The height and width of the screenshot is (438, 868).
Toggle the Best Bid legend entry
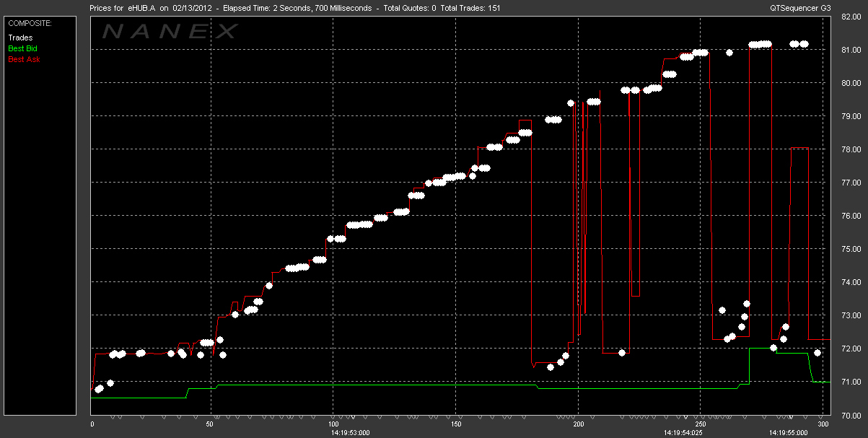click(23, 48)
